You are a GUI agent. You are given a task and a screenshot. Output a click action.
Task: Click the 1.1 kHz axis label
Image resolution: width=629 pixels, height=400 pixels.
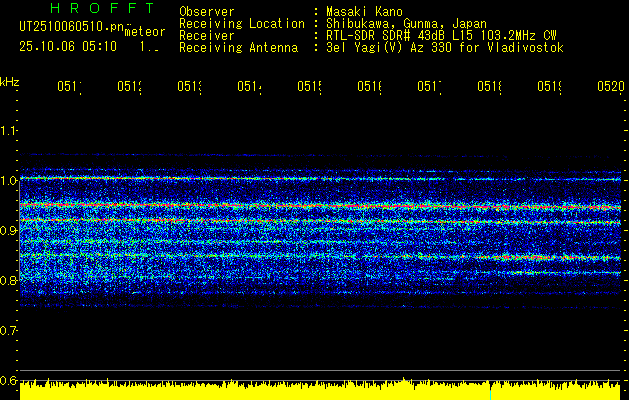click(x=8, y=131)
